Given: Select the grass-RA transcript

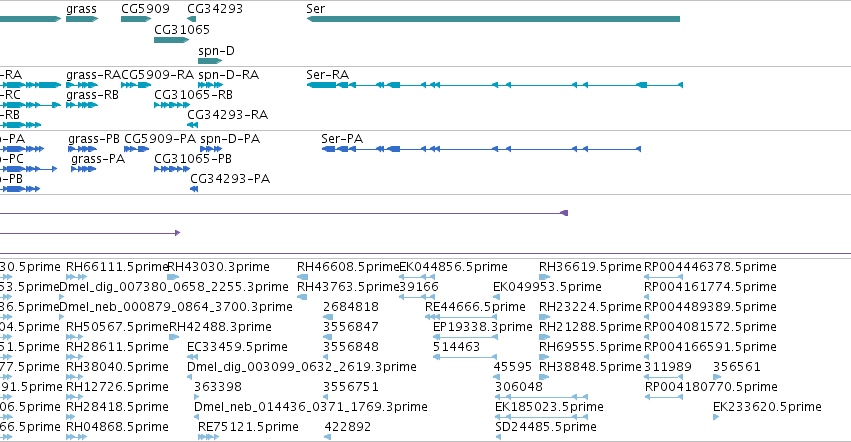Looking at the screenshot, I should point(82,85).
